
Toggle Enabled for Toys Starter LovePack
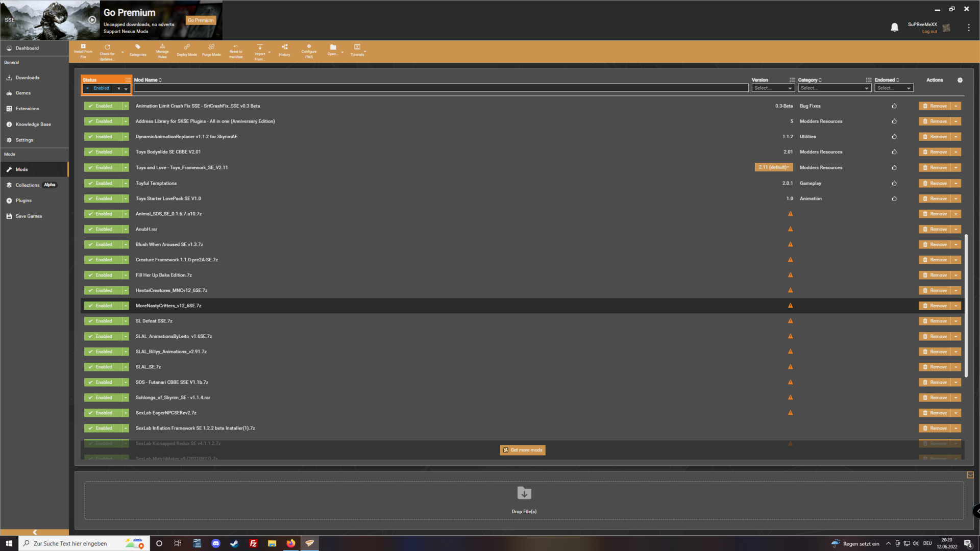coord(103,198)
